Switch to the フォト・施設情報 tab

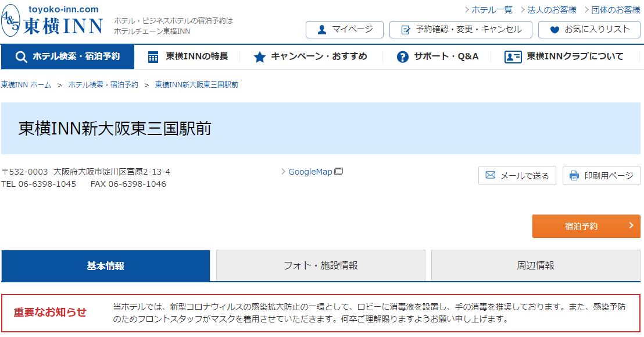coord(321,266)
